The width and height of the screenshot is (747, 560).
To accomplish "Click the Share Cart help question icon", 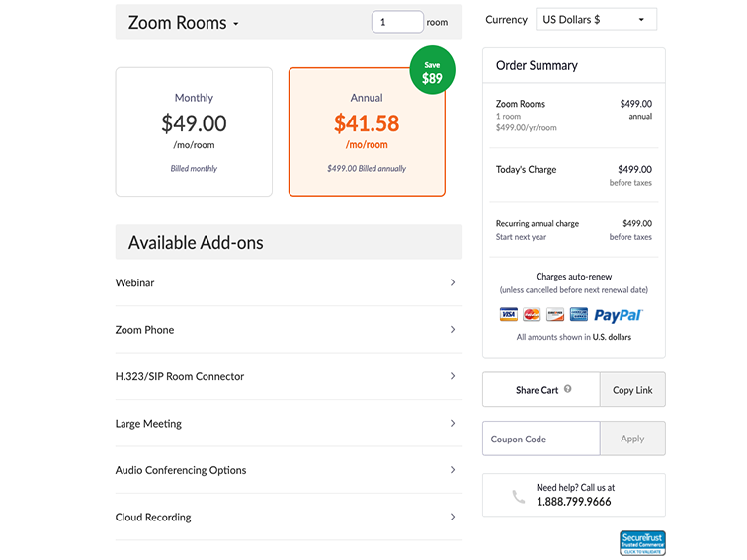I will click(568, 389).
